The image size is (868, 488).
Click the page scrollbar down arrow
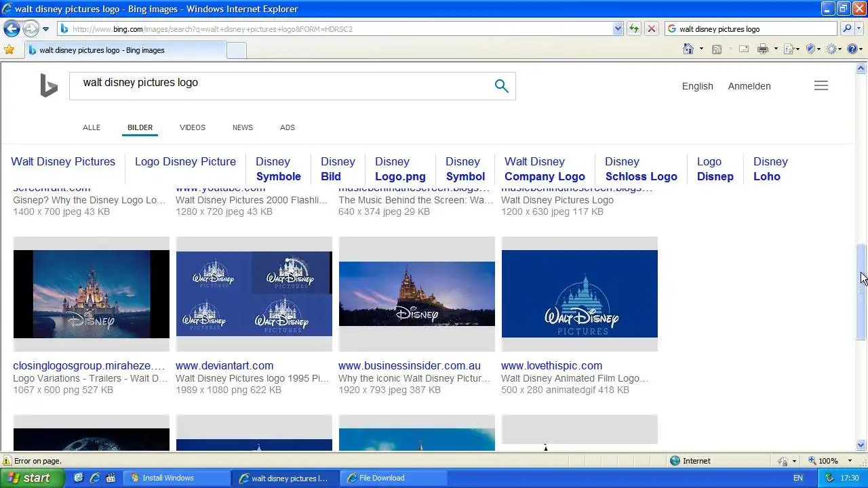point(861,445)
